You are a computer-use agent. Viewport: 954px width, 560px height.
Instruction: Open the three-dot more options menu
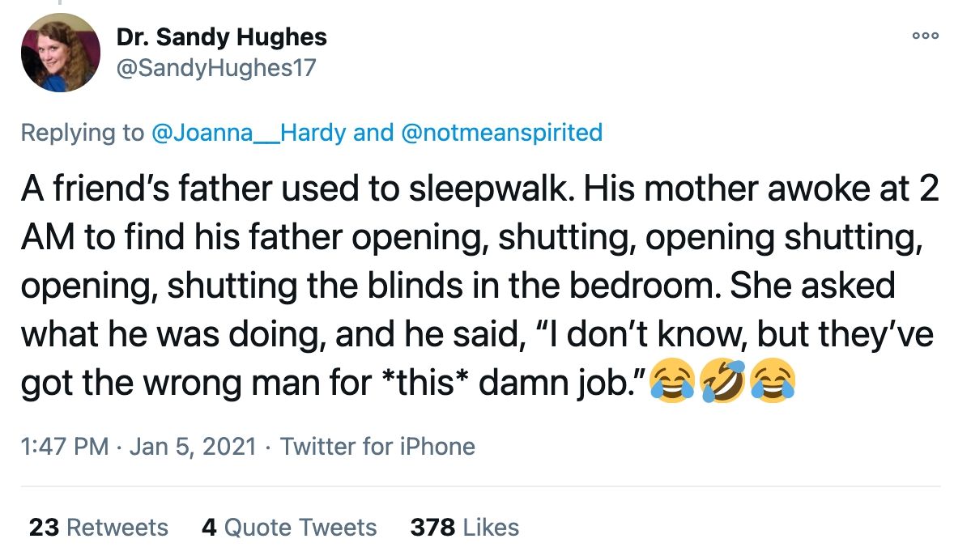[x=924, y=36]
